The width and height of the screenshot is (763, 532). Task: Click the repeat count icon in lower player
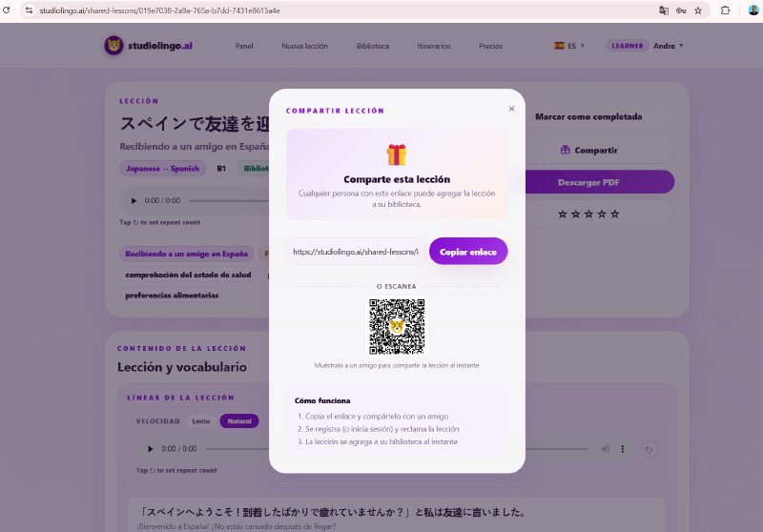[x=649, y=449]
